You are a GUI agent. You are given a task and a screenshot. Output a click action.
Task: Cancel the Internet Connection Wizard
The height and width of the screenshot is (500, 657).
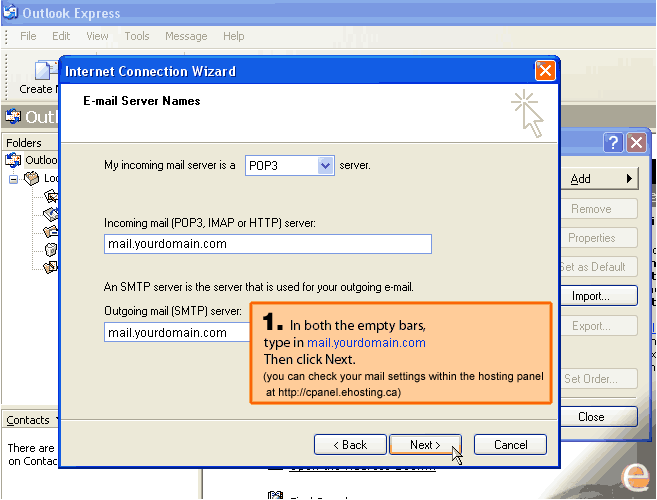pyautogui.click(x=510, y=445)
